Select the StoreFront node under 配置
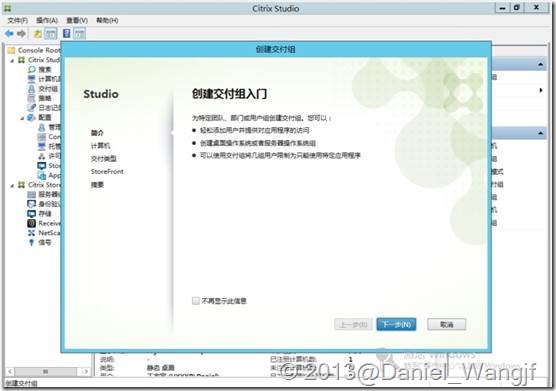The image size is (556, 391). point(49,166)
